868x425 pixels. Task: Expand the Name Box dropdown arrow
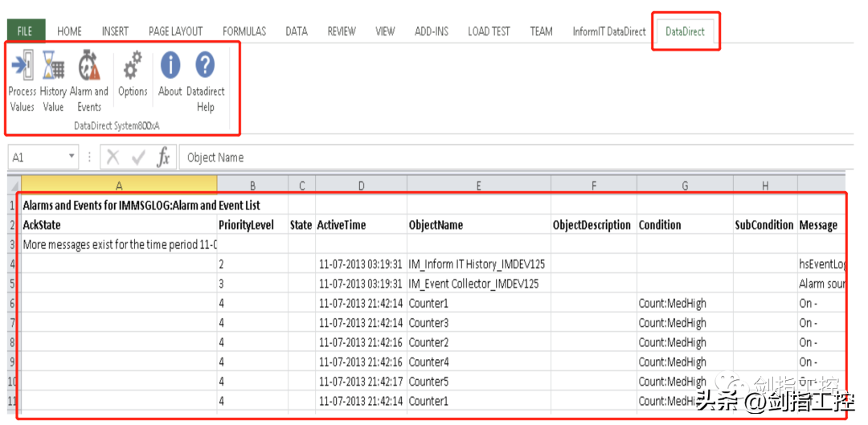(x=71, y=157)
